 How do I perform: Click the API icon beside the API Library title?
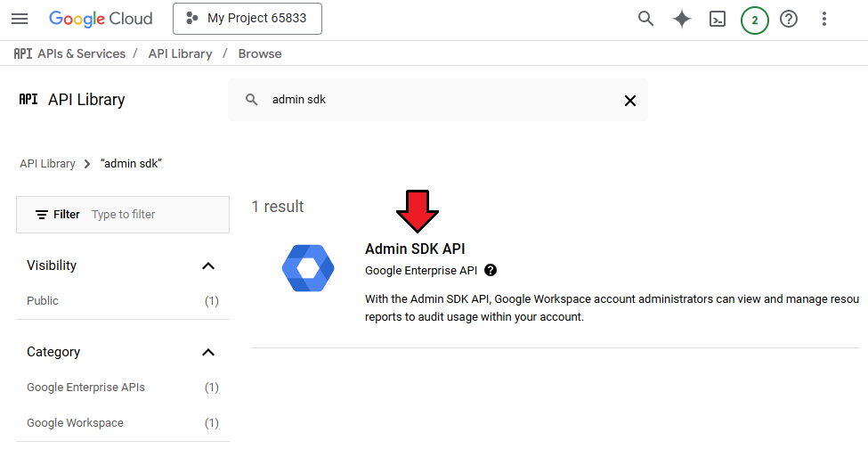(x=28, y=99)
